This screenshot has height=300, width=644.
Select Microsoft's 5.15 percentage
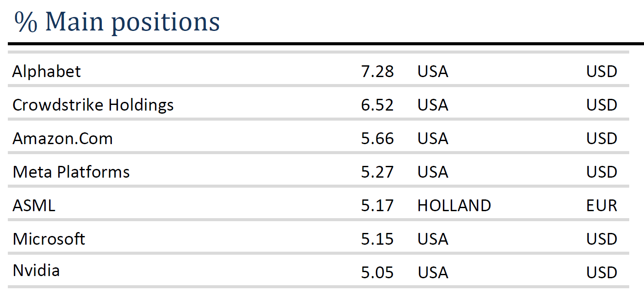pyautogui.click(x=377, y=239)
